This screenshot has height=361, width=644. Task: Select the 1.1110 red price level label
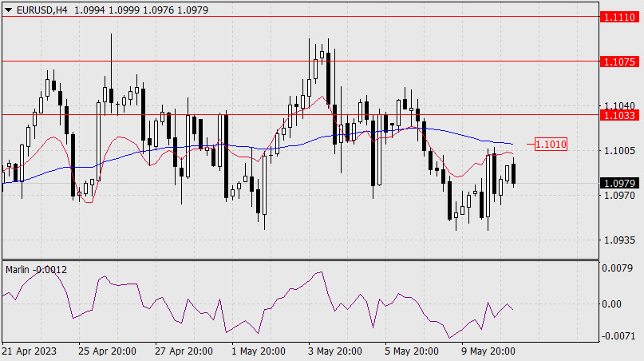pyautogui.click(x=619, y=16)
